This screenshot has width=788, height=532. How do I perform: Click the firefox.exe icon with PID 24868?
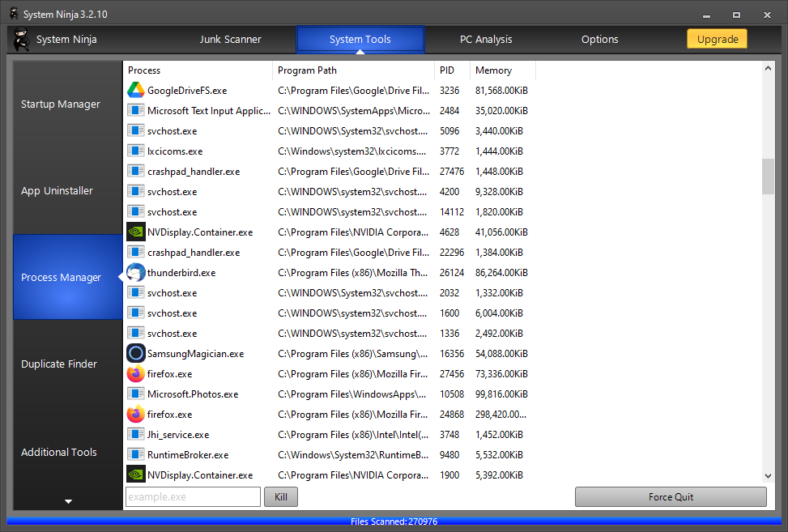pyautogui.click(x=136, y=415)
